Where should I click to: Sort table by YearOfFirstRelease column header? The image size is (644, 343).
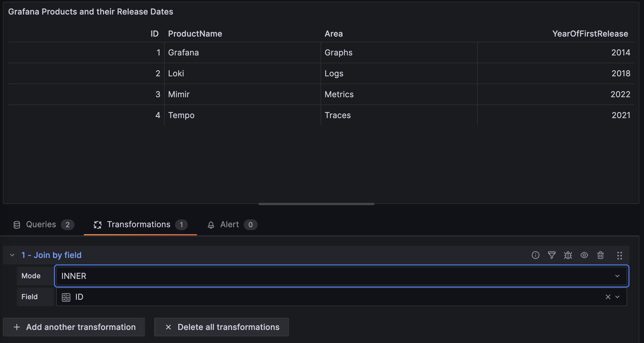click(x=590, y=34)
